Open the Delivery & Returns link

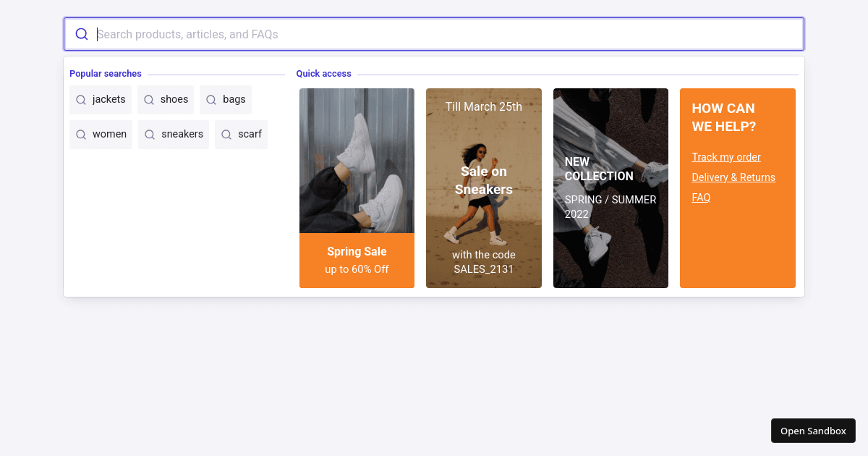click(x=733, y=177)
